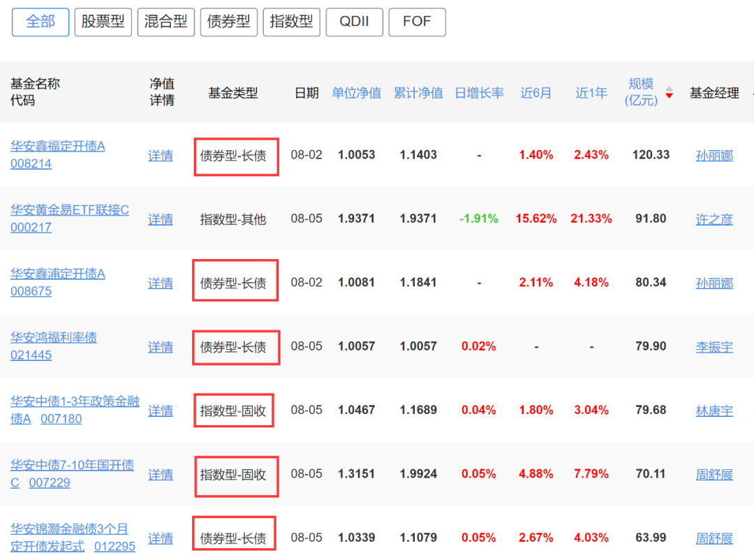This screenshot has width=754, height=560.
Task: Switch to the 股票型 tab
Action: tap(103, 22)
